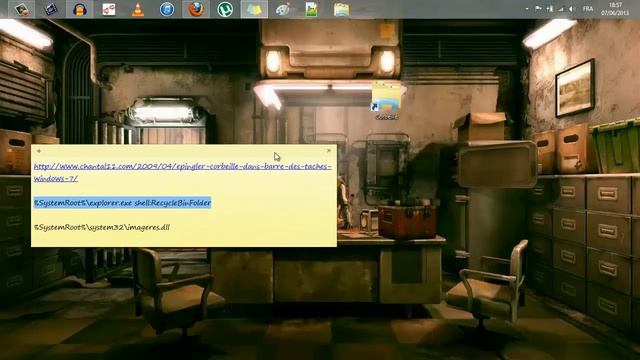This screenshot has width=640, height=360.
Task: Open the first taskbar icon on the left
Action: click(22, 9)
